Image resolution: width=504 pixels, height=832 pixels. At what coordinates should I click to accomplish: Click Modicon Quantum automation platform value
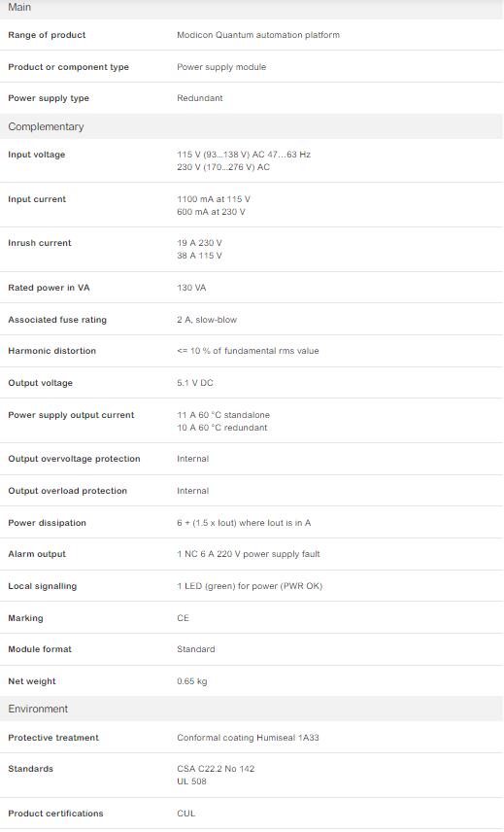coord(258,35)
